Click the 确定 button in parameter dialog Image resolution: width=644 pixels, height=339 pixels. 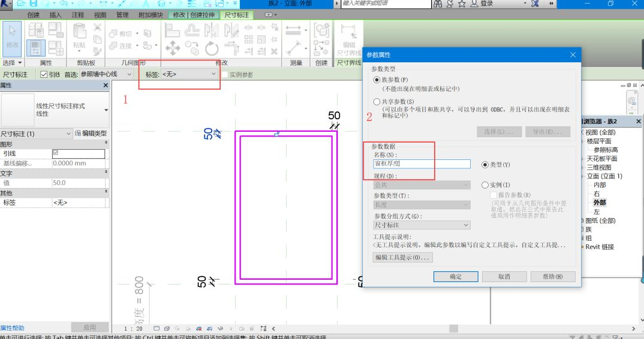pos(456,277)
